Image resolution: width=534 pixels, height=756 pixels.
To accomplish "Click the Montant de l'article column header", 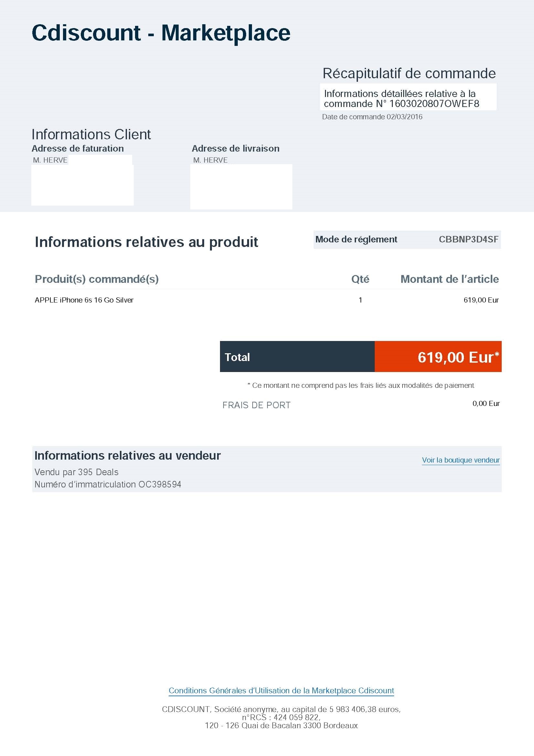I will tap(449, 279).
